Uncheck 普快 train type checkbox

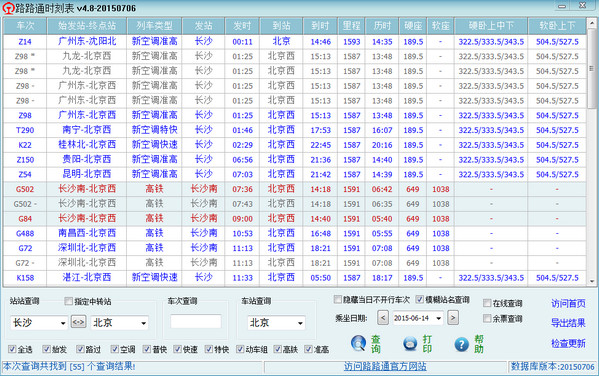147,349
